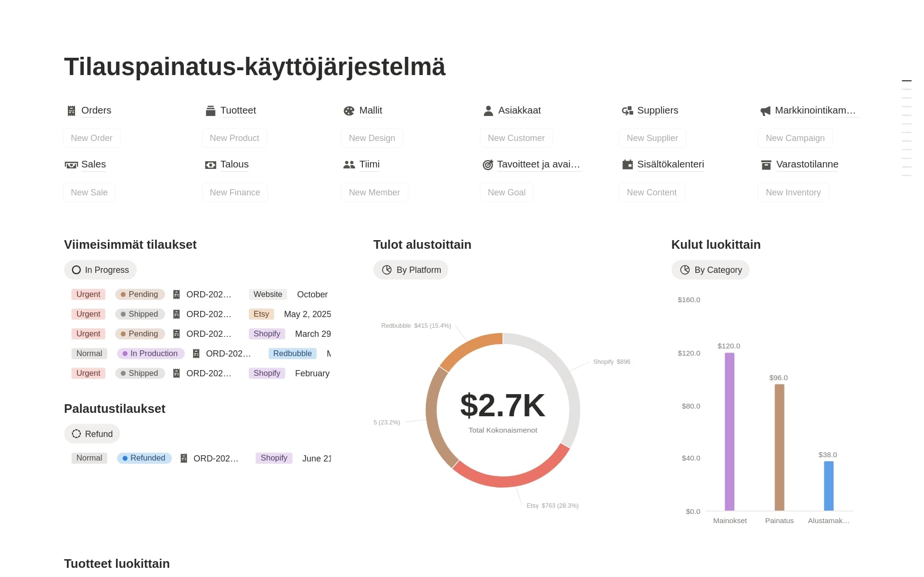The image size is (924, 577).
Task: Create a New Order
Action: 91,138
